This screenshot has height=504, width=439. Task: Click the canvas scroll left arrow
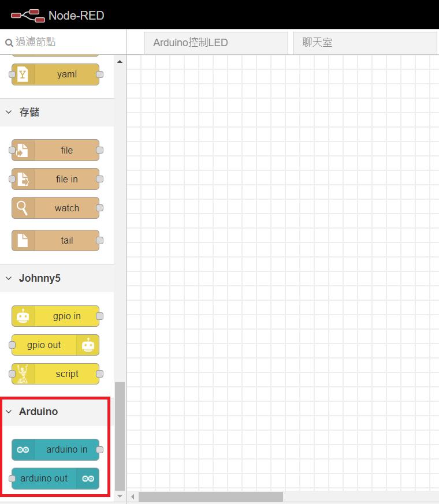click(132, 496)
